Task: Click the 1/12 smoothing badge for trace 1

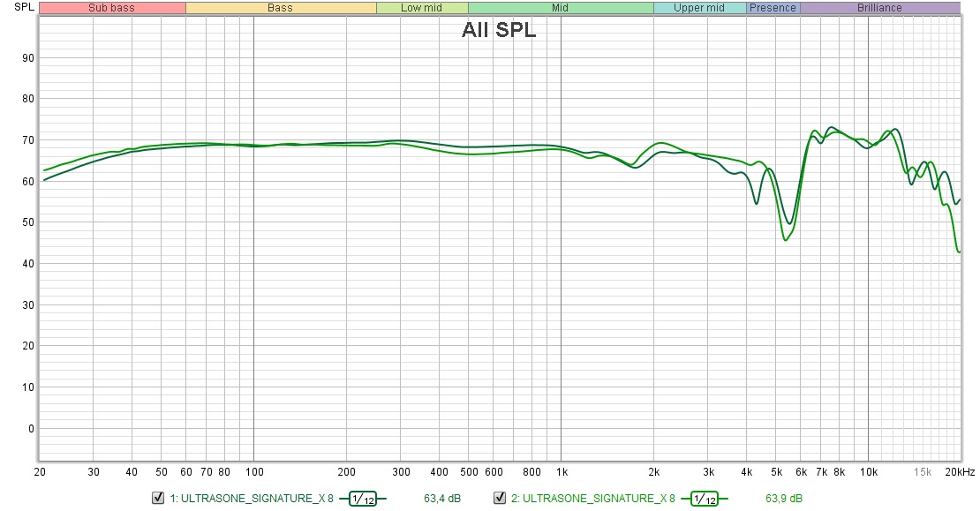Action: (x=363, y=499)
